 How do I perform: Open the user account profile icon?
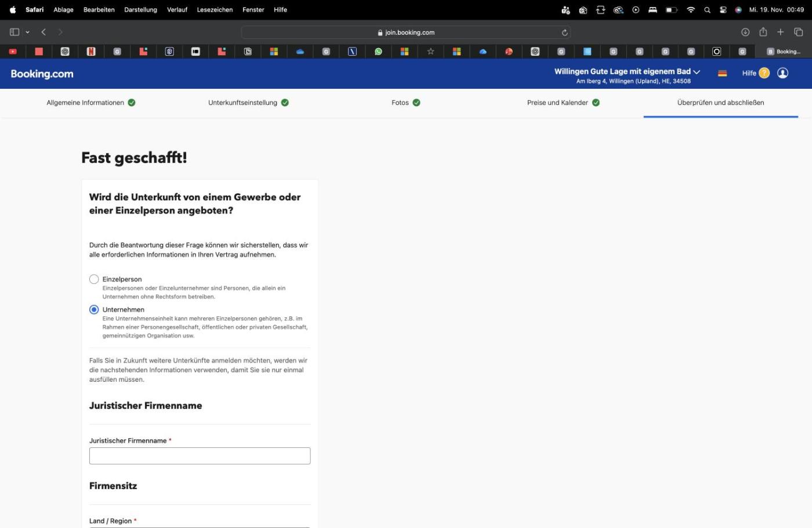782,73
